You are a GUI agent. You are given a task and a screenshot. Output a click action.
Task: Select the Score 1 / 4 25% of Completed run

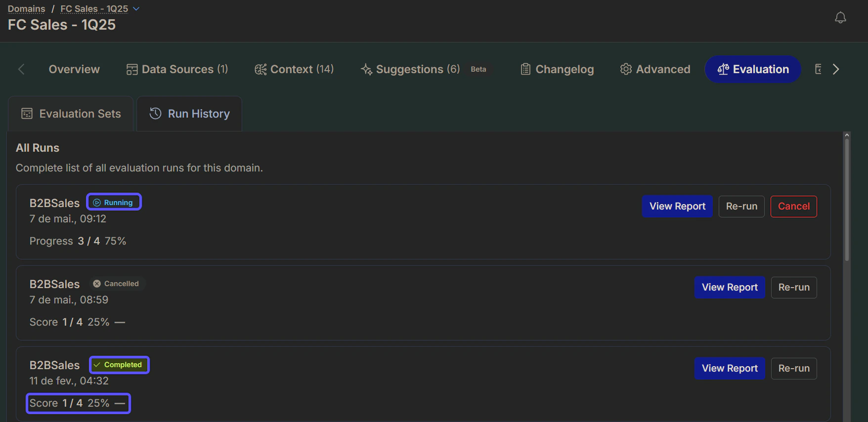pos(78,403)
